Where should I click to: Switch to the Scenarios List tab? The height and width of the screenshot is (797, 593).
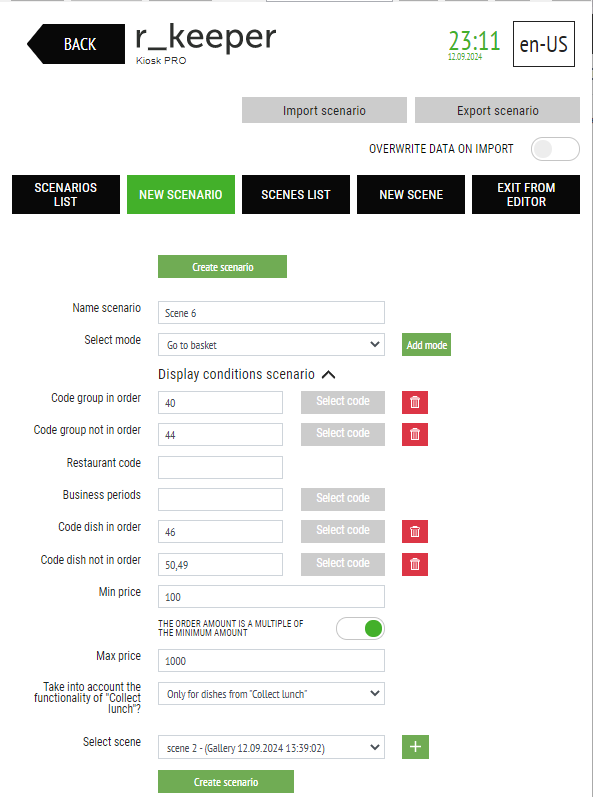[66, 195]
